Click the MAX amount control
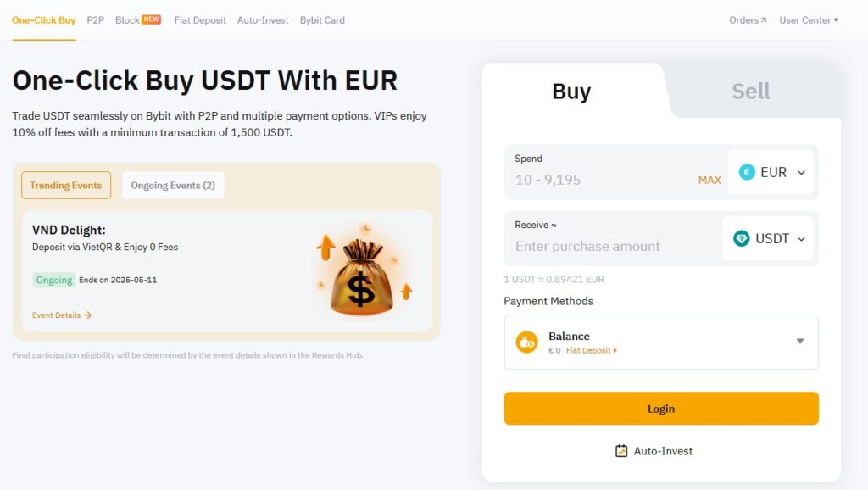868x490 pixels. coord(709,180)
